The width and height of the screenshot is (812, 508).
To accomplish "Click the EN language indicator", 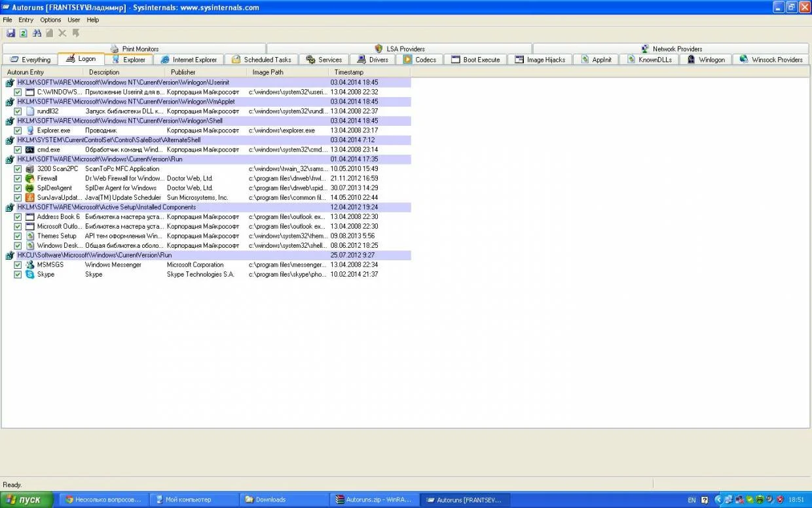I will (x=692, y=500).
